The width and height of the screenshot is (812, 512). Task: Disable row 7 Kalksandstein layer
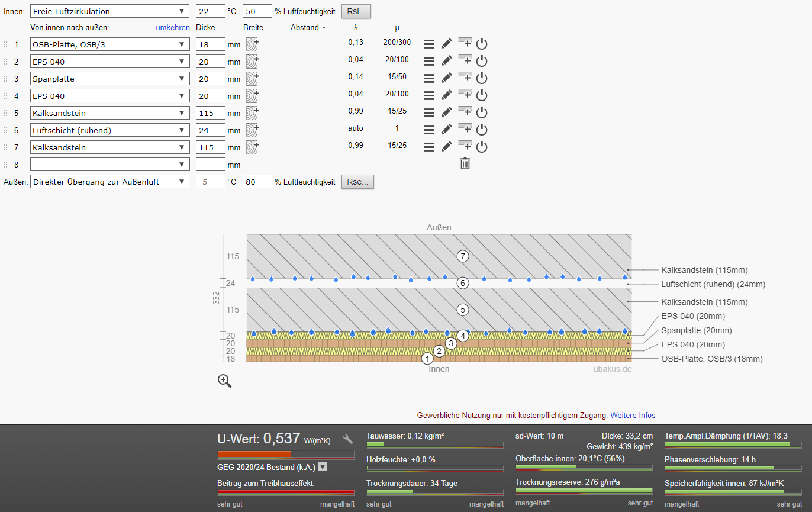(482, 147)
